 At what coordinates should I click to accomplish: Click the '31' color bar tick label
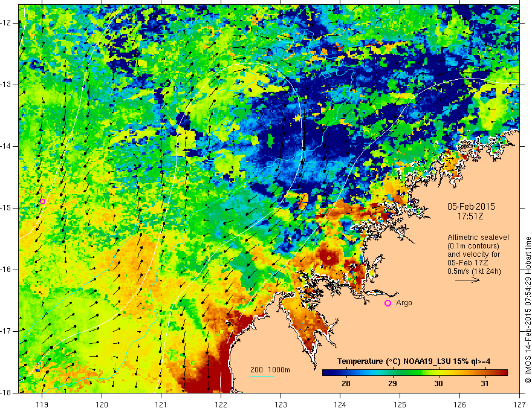pos(485,384)
